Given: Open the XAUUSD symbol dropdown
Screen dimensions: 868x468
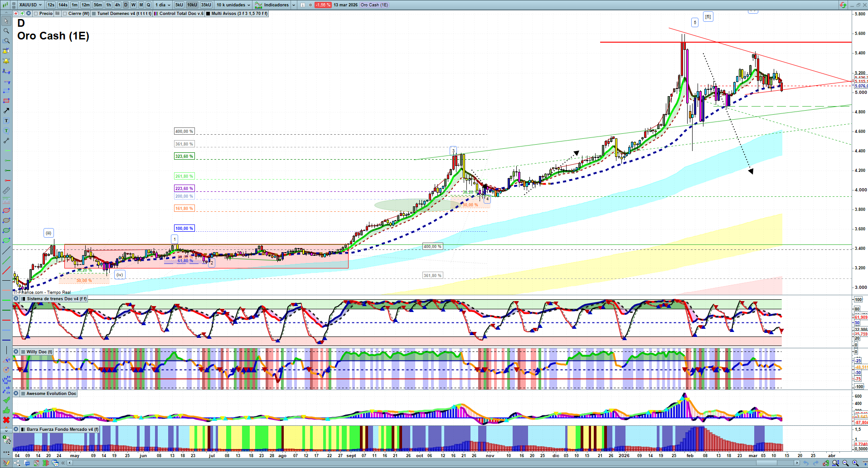Looking at the screenshot, I should click(x=31, y=5).
